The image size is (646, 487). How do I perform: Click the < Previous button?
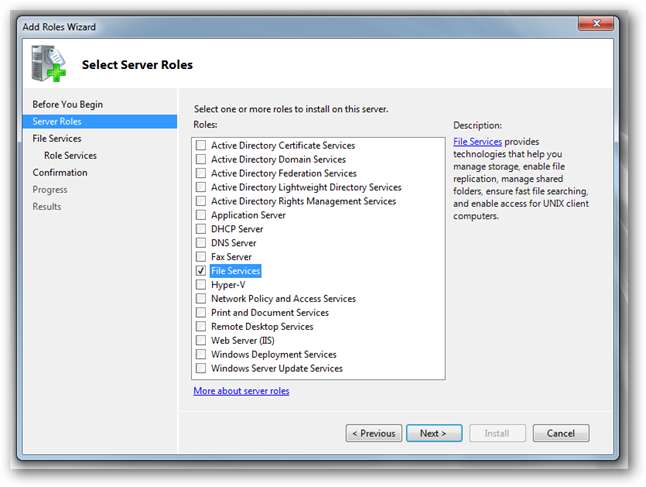(x=374, y=433)
